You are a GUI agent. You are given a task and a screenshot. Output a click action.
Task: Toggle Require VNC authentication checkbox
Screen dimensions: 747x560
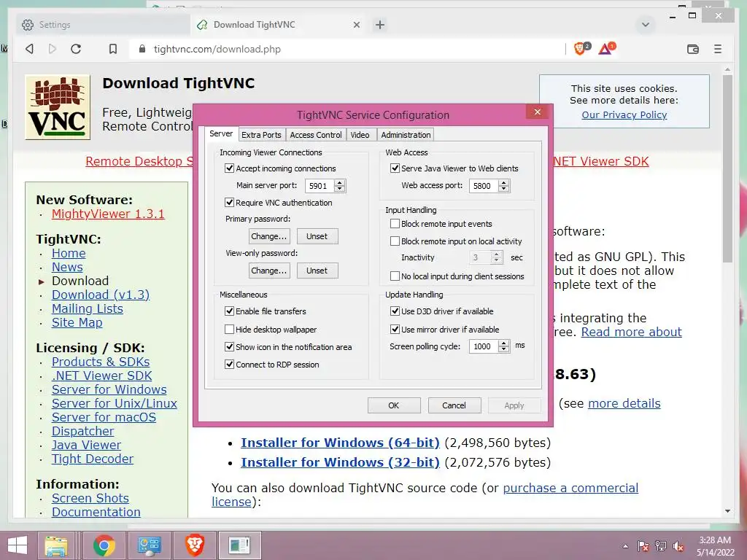coord(229,203)
